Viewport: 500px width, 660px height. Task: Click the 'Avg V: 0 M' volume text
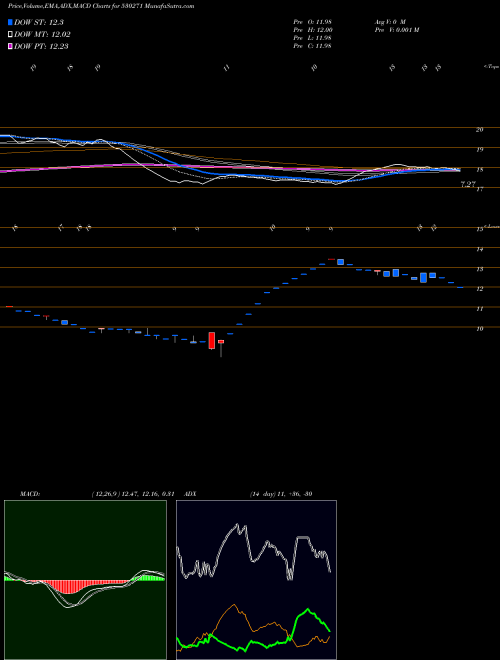click(x=389, y=21)
